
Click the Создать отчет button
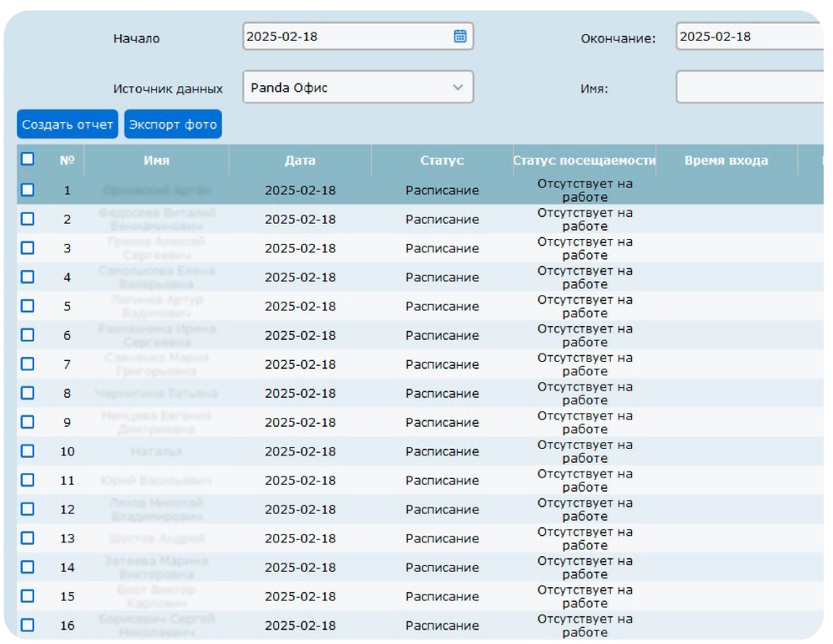coord(68,124)
